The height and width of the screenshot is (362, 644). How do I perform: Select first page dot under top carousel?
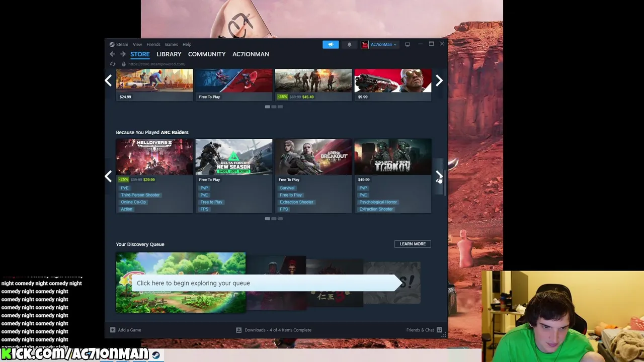(x=267, y=107)
